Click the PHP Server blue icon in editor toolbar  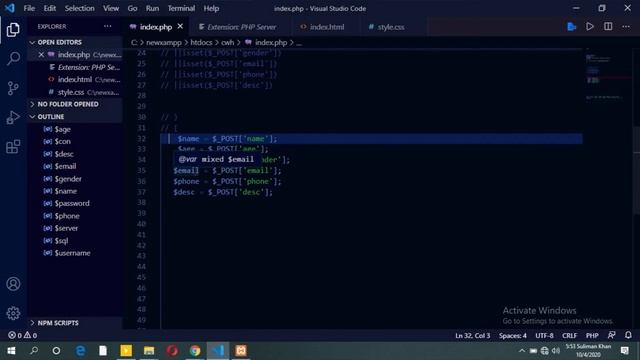tap(571, 27)
